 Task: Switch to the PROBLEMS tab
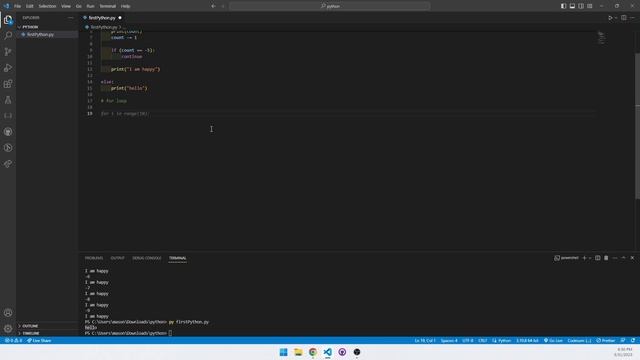click(94, 258)
